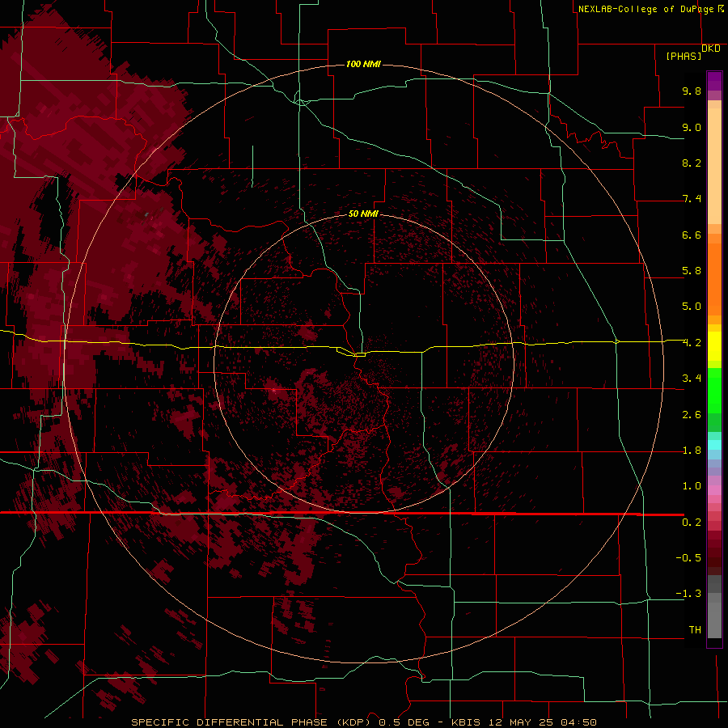Click the 50 NMI range ring label
The height and width of the screenshot is (728, 728).
363,214
